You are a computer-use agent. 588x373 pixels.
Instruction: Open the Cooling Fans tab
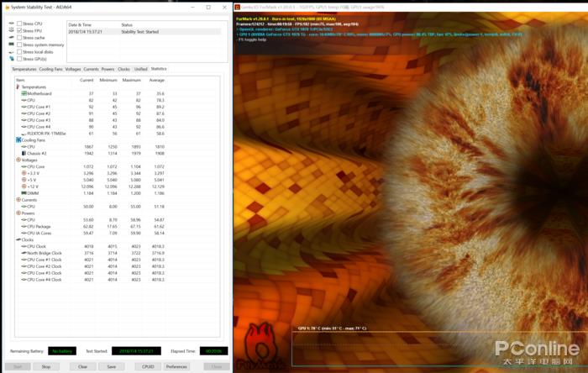pyautogui.click(x=50, y=69)
